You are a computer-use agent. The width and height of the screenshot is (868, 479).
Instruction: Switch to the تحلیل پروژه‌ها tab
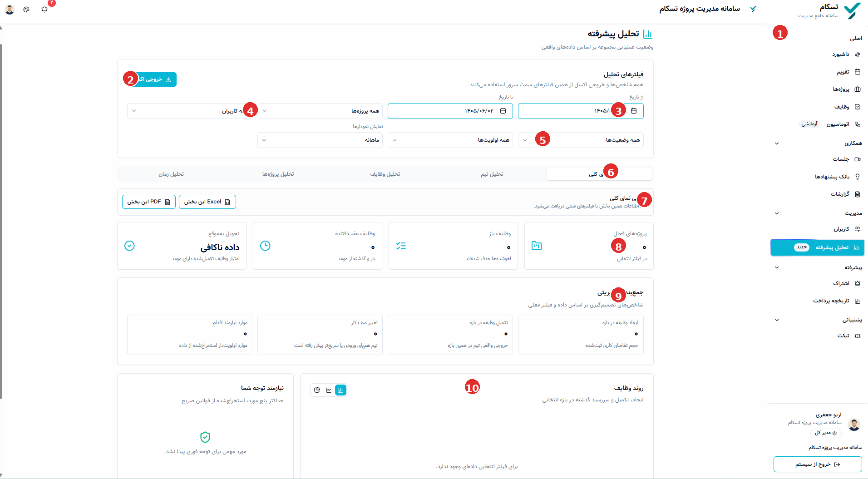click(x=278, y=174)
